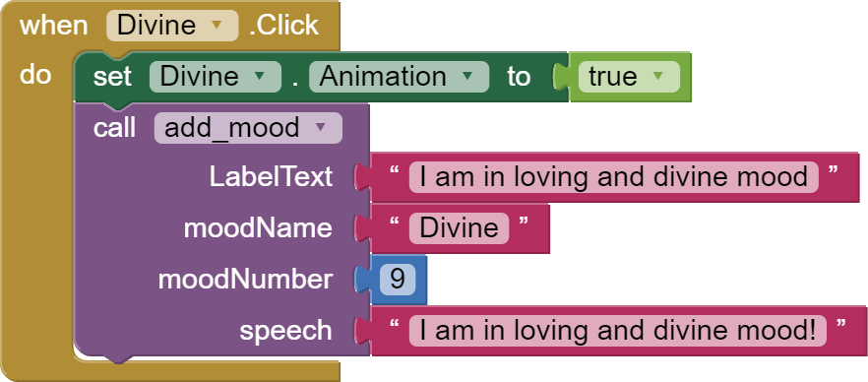Click the 'to' word in the set block
This screenshot has height=382, width=868.
click(519, 77)
